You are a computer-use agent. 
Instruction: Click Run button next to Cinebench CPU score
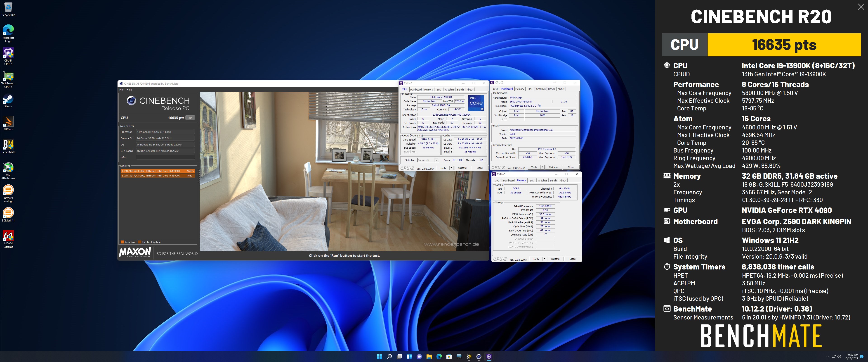coord(190,118)
